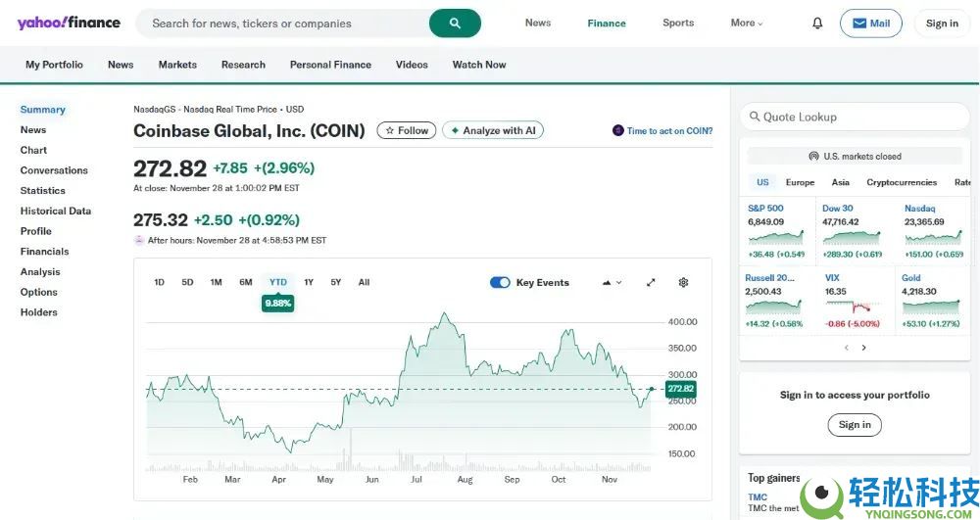This screenshot has height=520, width=980.
Task: Open the S&P 500 index card
Action: (776, 231)
